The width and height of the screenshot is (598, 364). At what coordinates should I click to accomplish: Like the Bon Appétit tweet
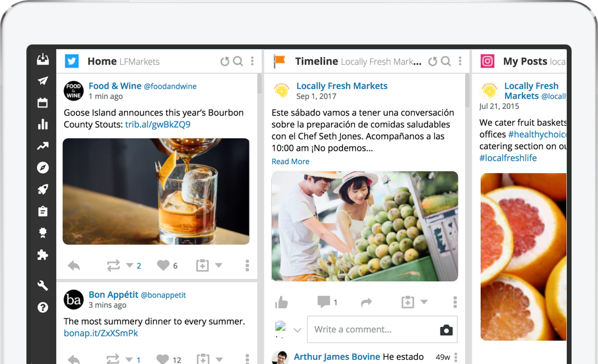click(x=163, y=359)
